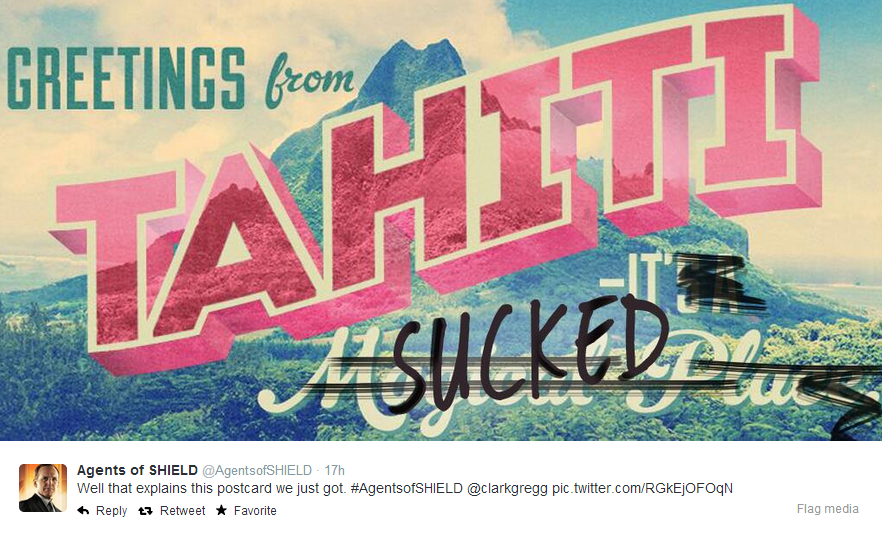The image size is (882, 537).
Task: Click the Favorite star icon
Action: point(222,510)
